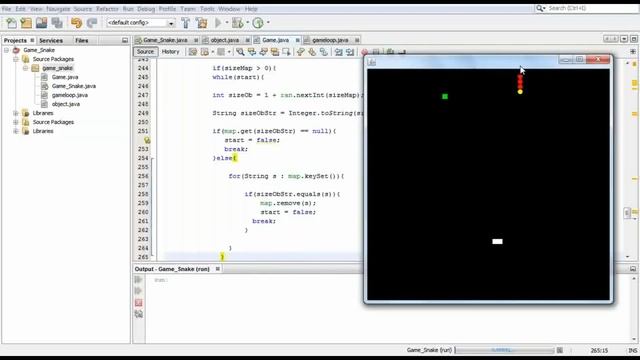Select gameloop.java in project tree

[69, 95]
